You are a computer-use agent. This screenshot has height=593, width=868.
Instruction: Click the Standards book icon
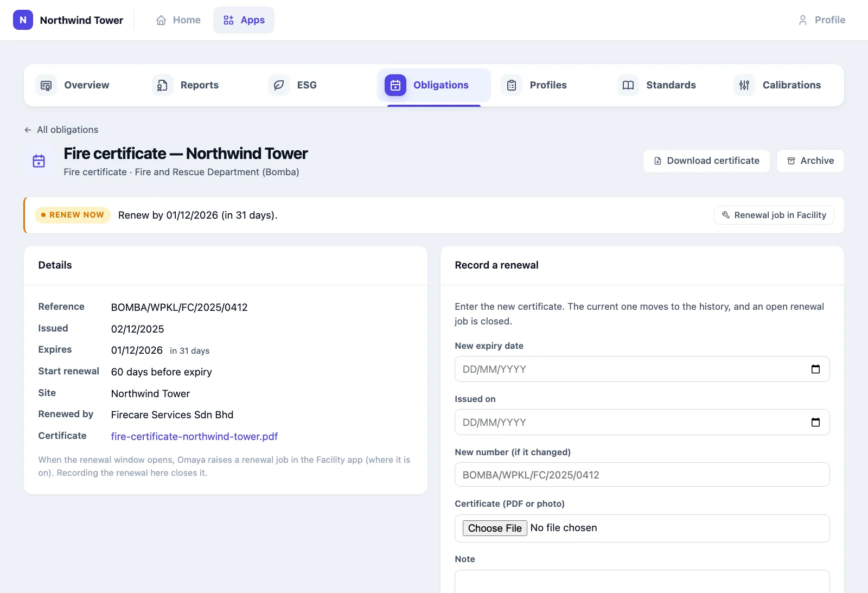[x=628, y=85]
